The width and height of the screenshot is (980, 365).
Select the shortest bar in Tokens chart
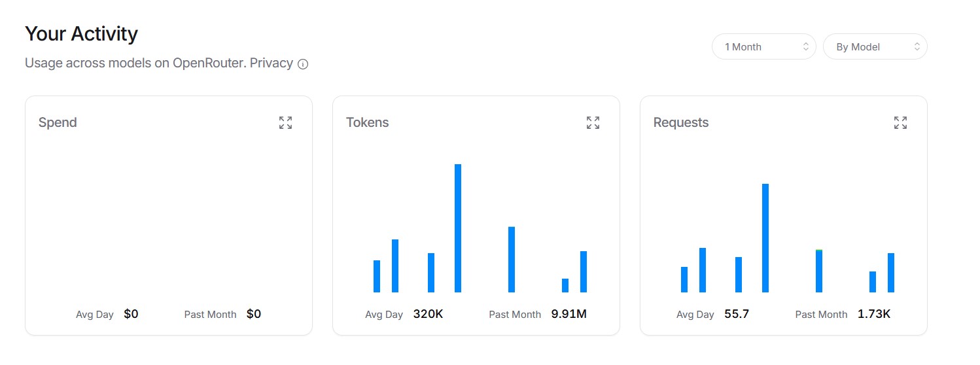[565, 285]
